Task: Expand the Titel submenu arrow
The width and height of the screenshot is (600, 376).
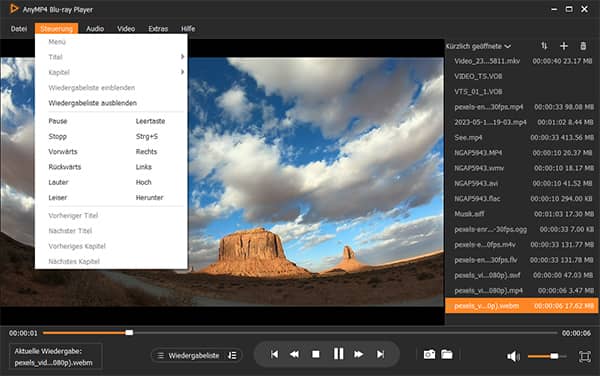Action: tap(183, 57)
